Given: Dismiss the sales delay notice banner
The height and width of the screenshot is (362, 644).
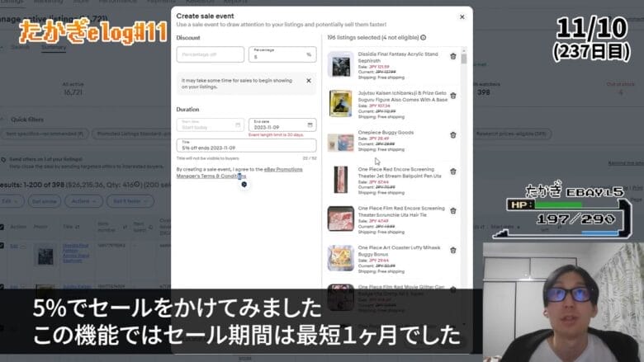Looking at the screenshot, I should [x=309, y=81].
